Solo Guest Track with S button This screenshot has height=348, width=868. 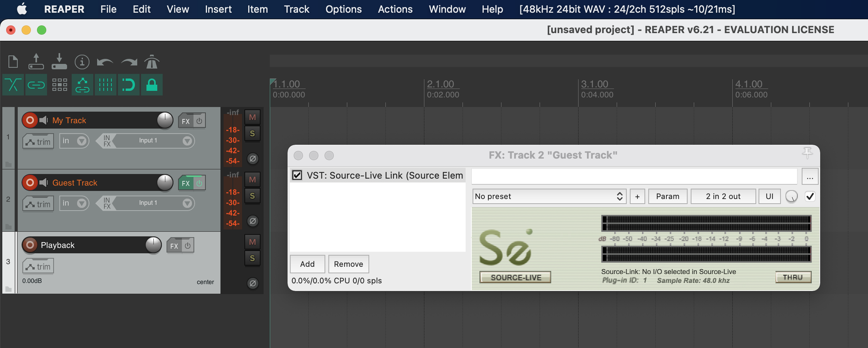click(252, 196)
